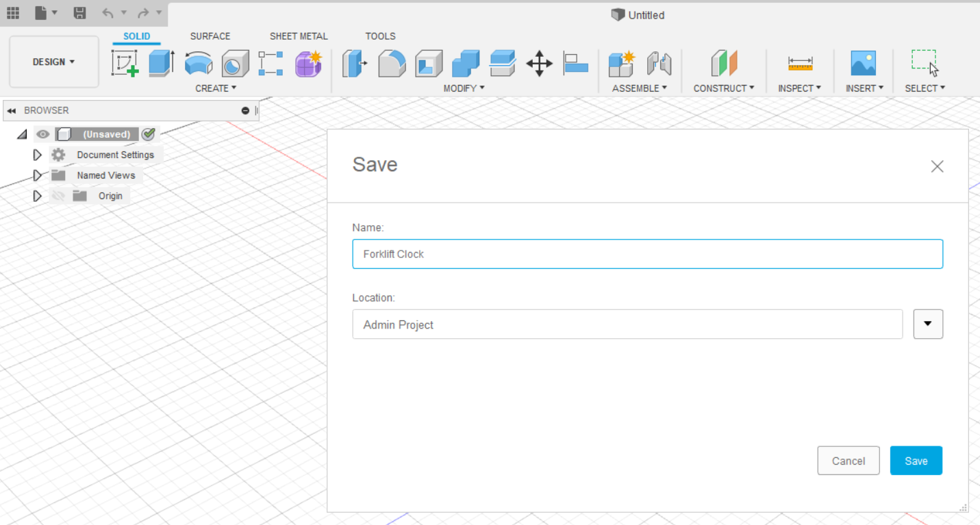Click the Origin folder icon

pos(79,196)
